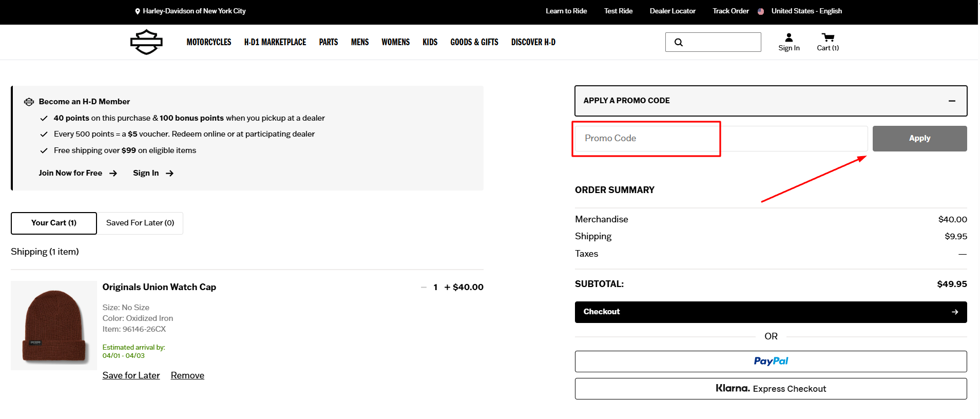Open the Mens menu
Viewport: 980px width, 419px height.
coord(360,42)
